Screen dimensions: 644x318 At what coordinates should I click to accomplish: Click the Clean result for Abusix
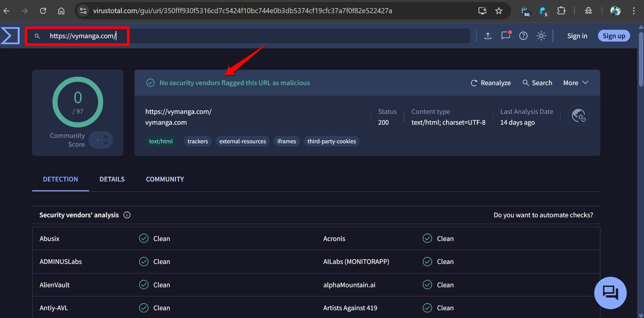155,239
